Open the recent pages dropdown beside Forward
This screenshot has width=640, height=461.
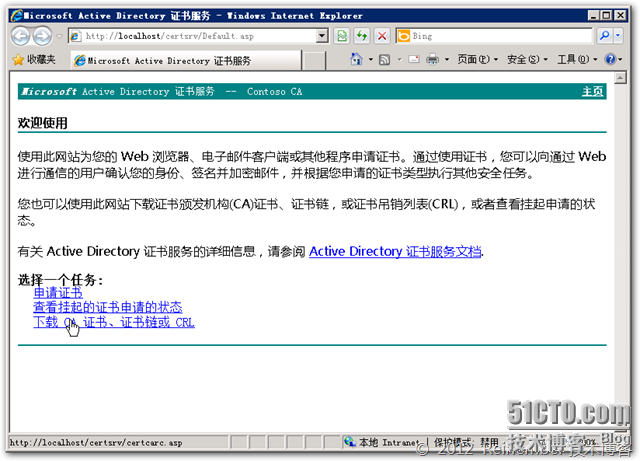[59, 36]
